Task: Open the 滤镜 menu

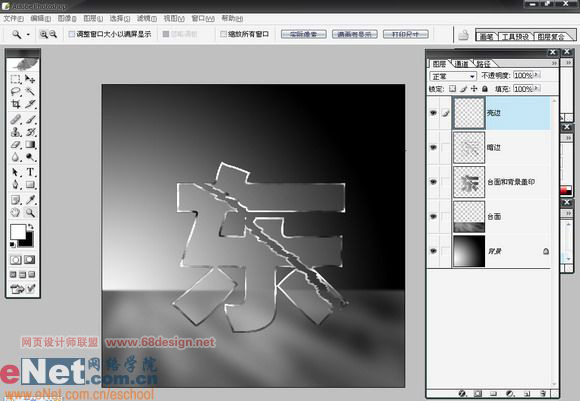Action: (x=147, y=18)
